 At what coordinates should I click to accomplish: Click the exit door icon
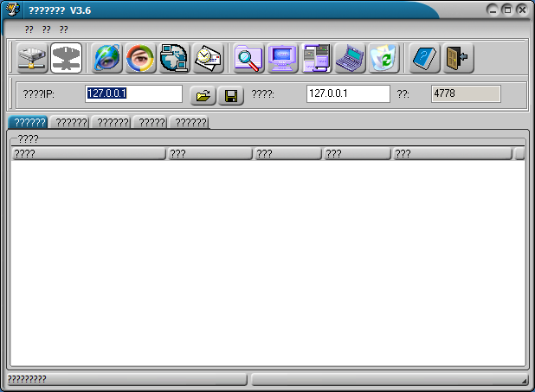click(x=458, y=58)
